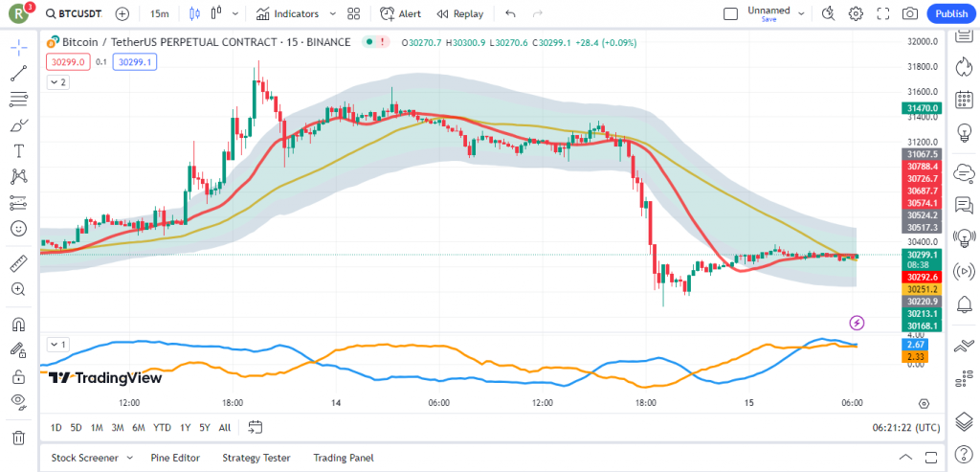The height and width of the screenshot is (472, 980).
Task: Open the BTCUSDT symbol search
Action: pos(75,13)
